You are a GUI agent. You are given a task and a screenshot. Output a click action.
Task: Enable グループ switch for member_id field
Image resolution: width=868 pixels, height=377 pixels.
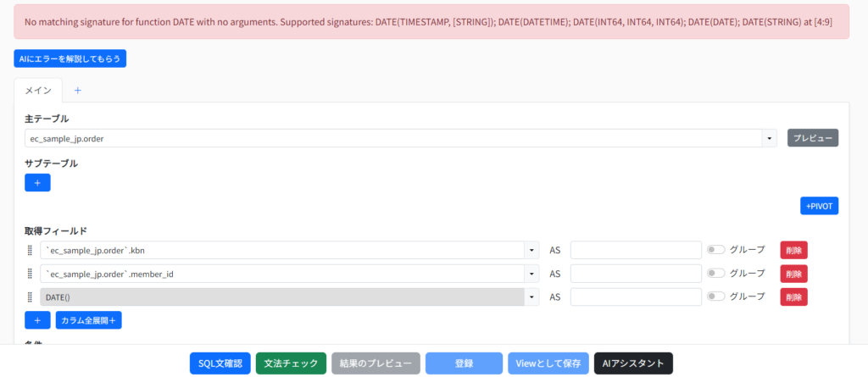(x=716, y=274)
